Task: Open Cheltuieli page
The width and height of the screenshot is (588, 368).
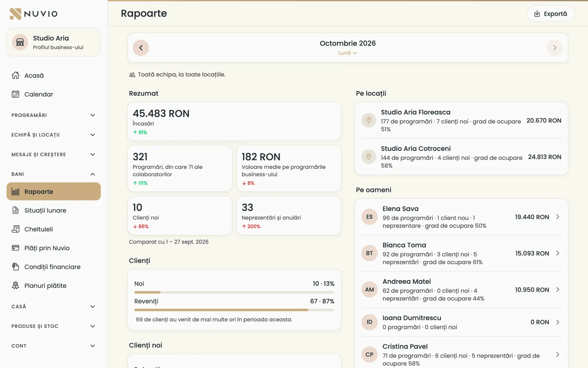Action: tap(54, 229)
